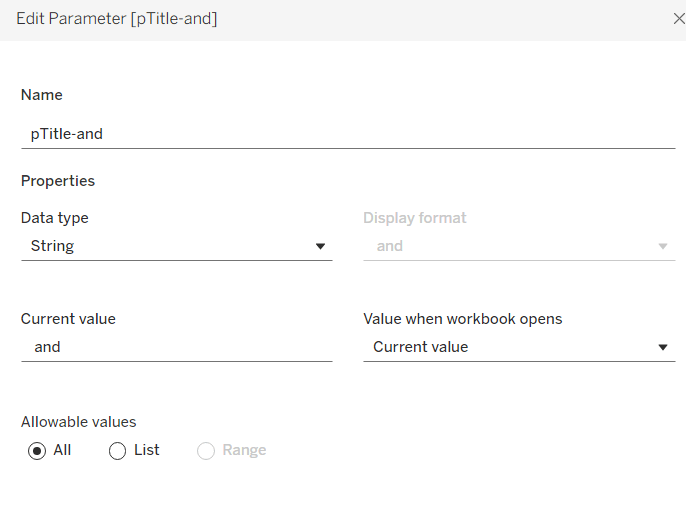The image size is (686, 523).
Task: Select the All allowable values radio button
Action: (x=37, y=451)
